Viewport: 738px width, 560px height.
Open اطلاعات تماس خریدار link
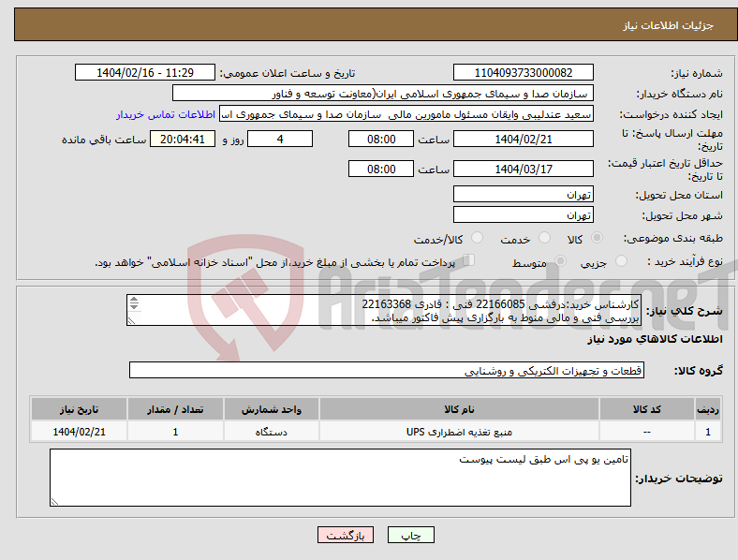[x=166, y=114]
